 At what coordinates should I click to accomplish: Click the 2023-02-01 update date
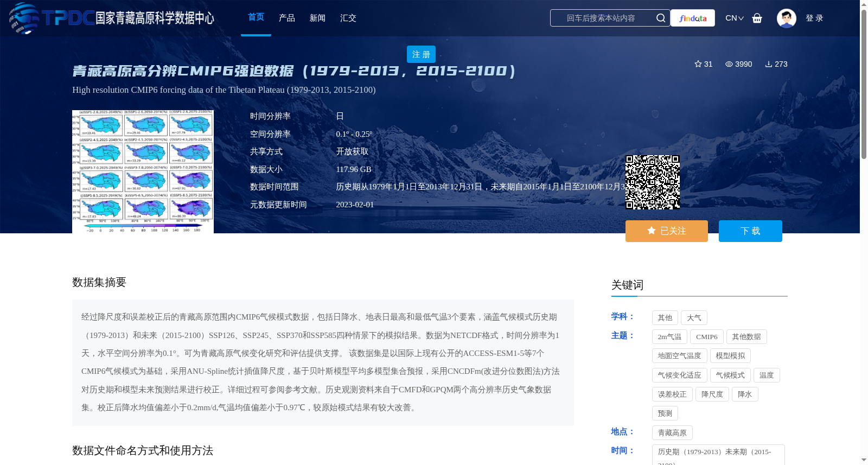355,205
